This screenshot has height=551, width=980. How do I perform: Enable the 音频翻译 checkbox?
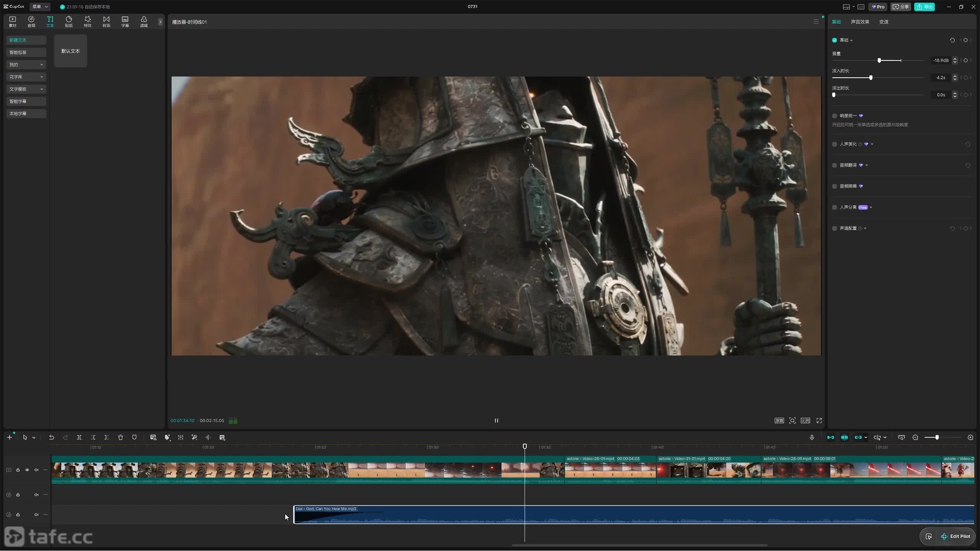point(835,165)
